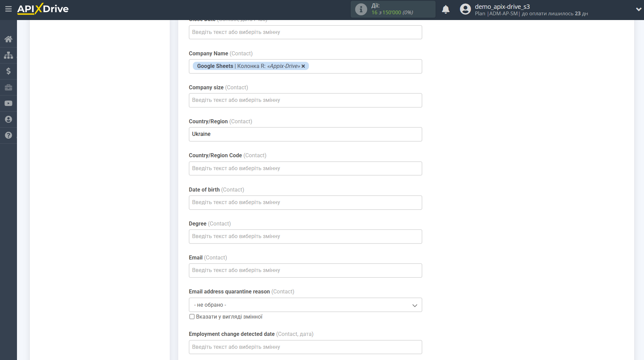Click the Country/Region Code input field

[x=305, y=168]
